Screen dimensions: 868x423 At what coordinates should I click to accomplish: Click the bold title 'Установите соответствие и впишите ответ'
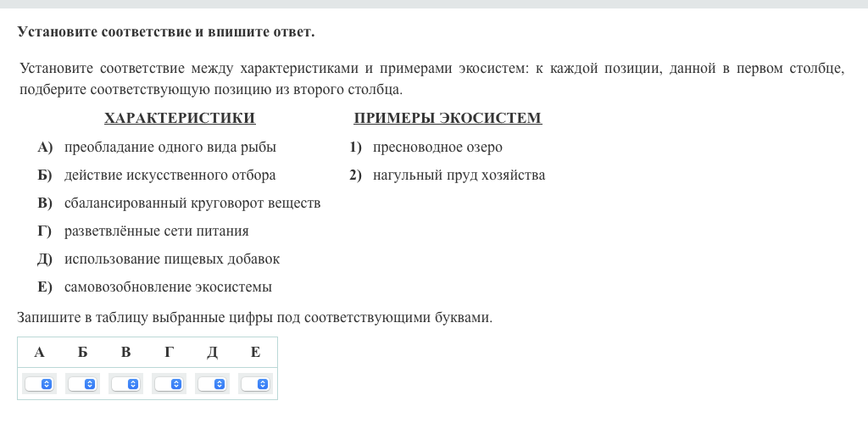click(166, 32)
